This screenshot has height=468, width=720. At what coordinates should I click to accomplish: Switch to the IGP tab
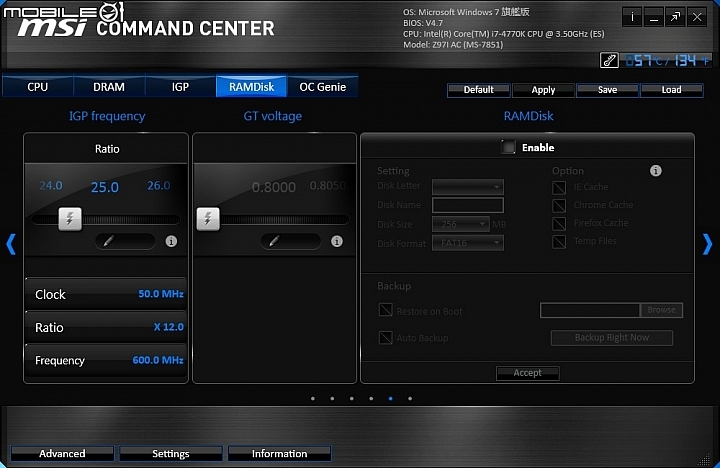180,87
